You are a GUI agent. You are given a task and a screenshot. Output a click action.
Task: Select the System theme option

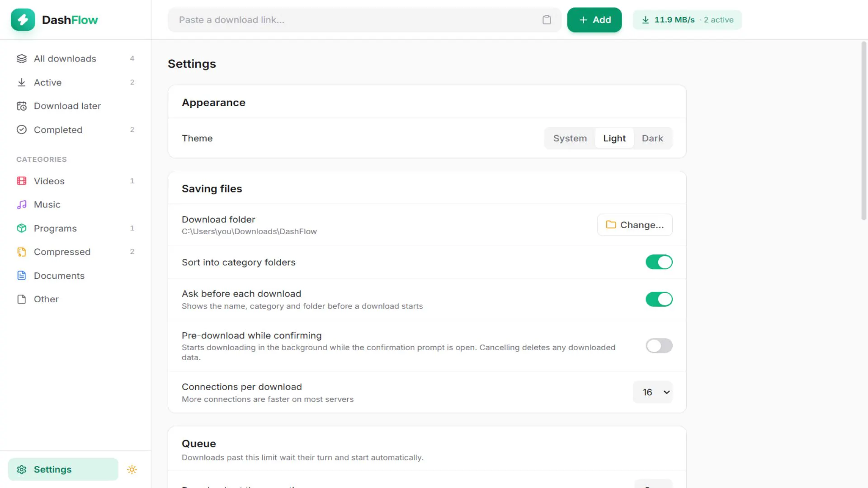[570, 138]
